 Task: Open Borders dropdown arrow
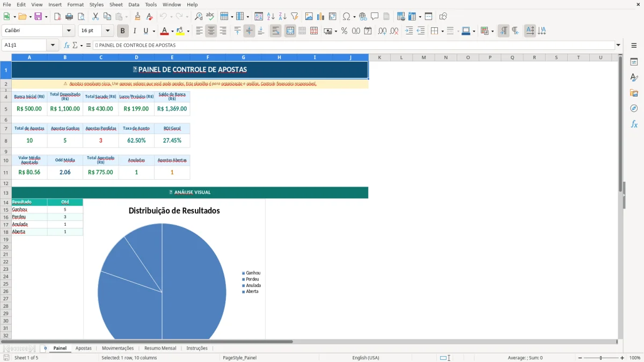coord(442,31)
